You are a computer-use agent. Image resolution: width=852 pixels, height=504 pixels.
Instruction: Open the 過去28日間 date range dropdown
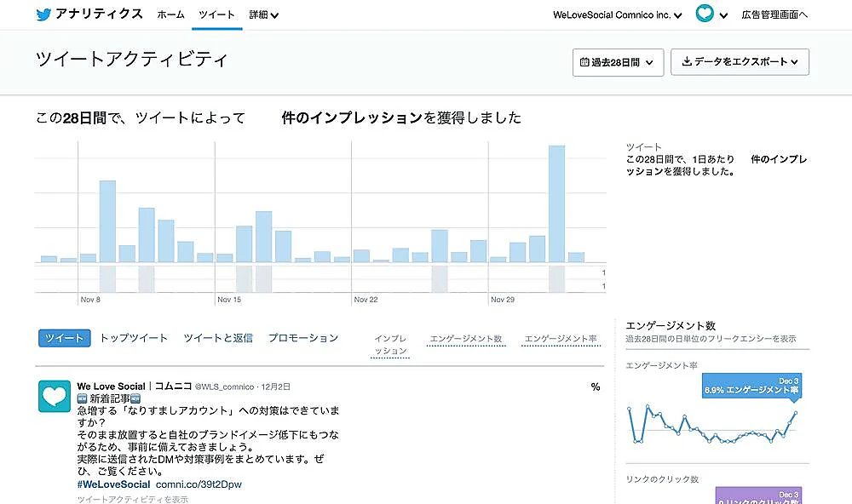(x=618, y=62)
